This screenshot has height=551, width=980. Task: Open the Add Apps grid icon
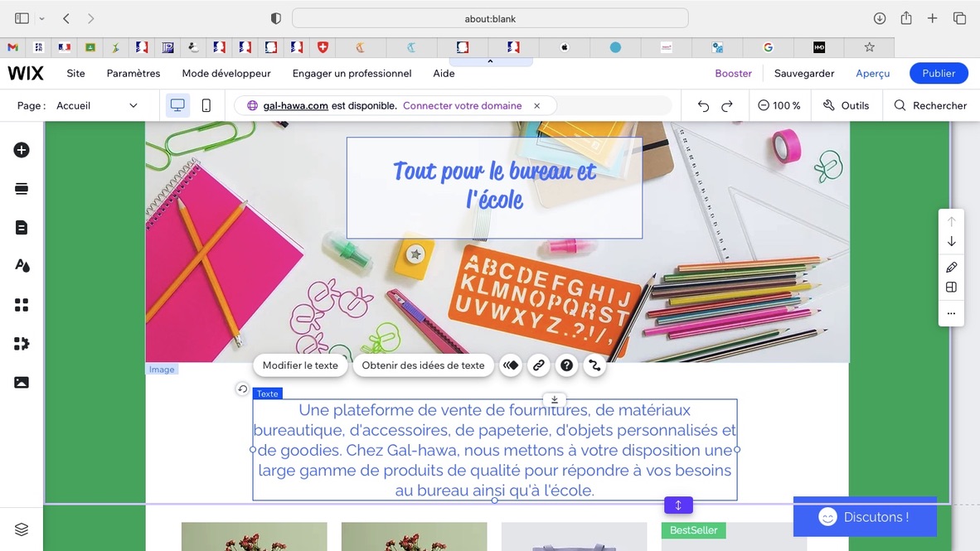click(x=22, y=305)
